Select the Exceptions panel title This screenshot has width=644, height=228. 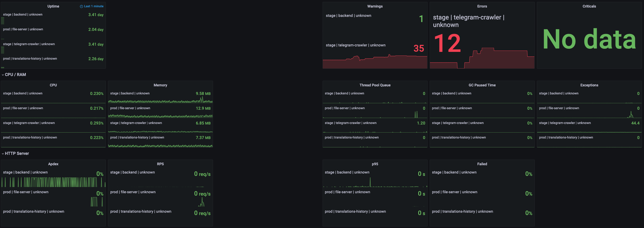tap(589, 85)
